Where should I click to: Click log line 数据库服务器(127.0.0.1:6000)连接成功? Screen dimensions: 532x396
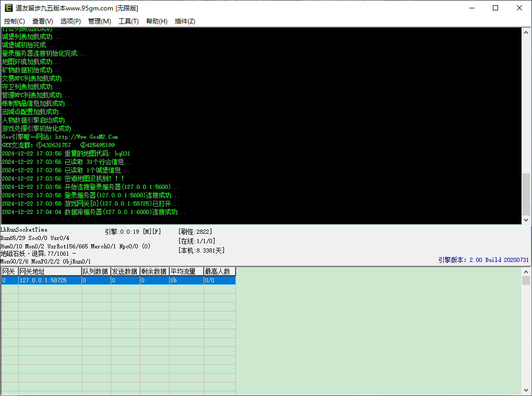pyautogui.click(x=93, y=212)
